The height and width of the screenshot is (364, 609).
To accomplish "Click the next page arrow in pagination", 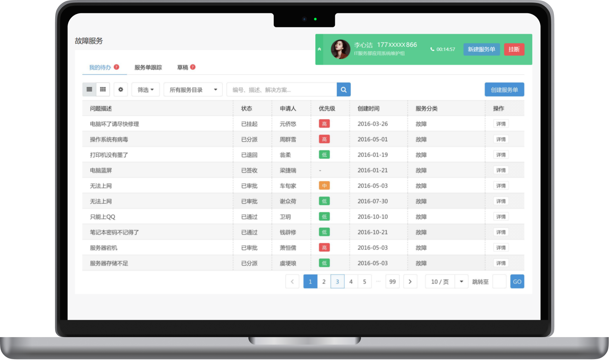I will (x=410, y=282).
